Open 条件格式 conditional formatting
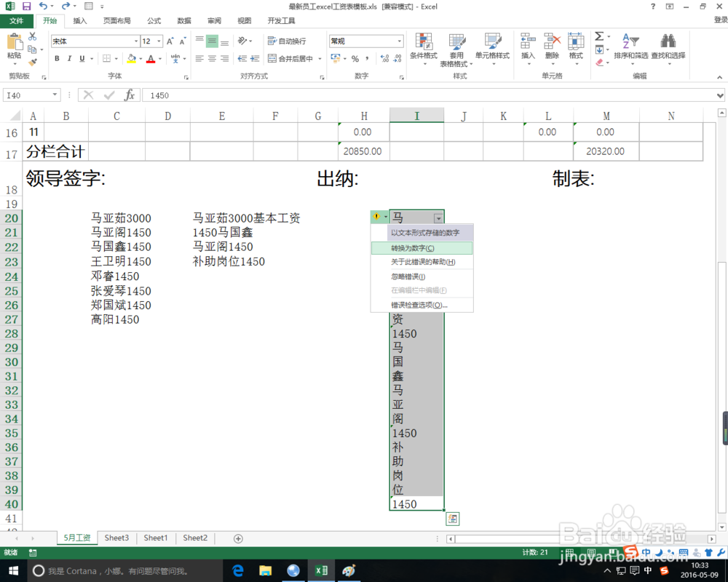The height and width of the screenshot is (582, 728). [x=424, y=49]
